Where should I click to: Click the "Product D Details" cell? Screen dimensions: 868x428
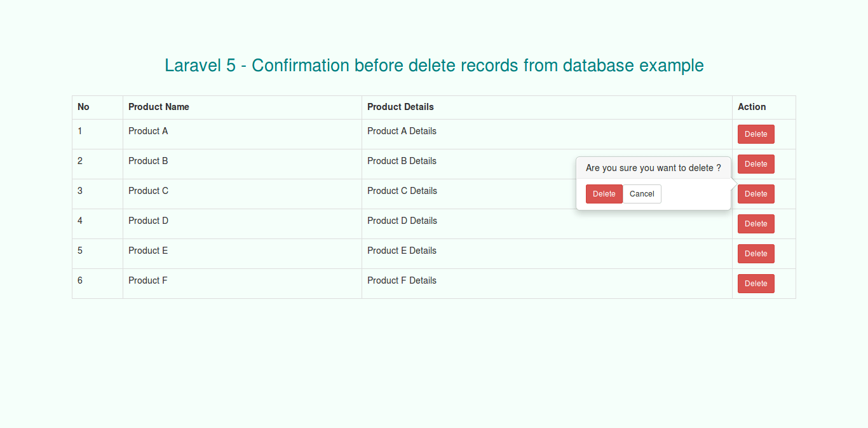click(x=402, y=221)
